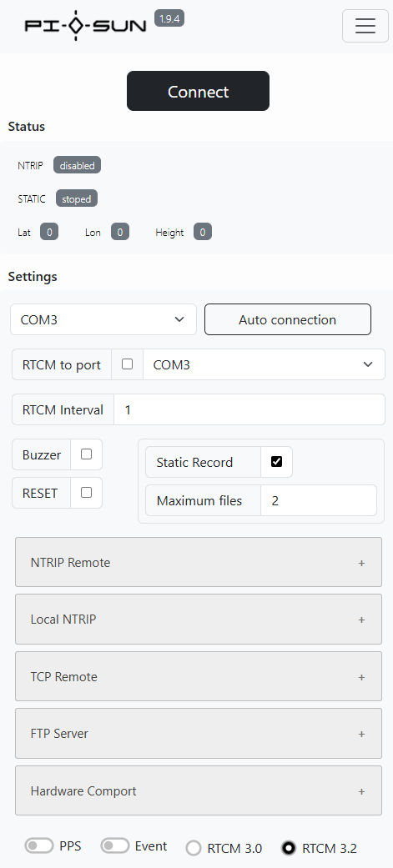This screenshot has height=868, width=393.
Task: Click the plus icon on Local NTRIP
Action: click(x=361, y=620)
